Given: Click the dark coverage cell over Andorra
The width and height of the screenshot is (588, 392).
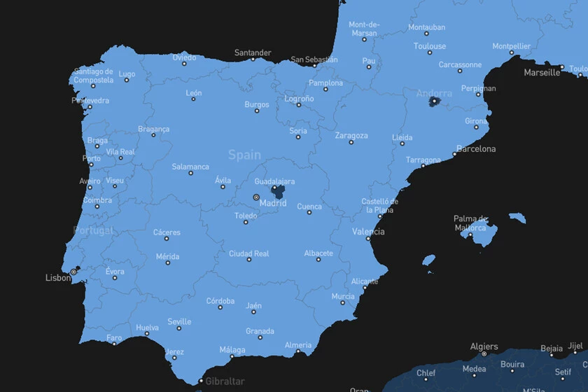Looking at the screenshot, I should (x=435, y=101).
